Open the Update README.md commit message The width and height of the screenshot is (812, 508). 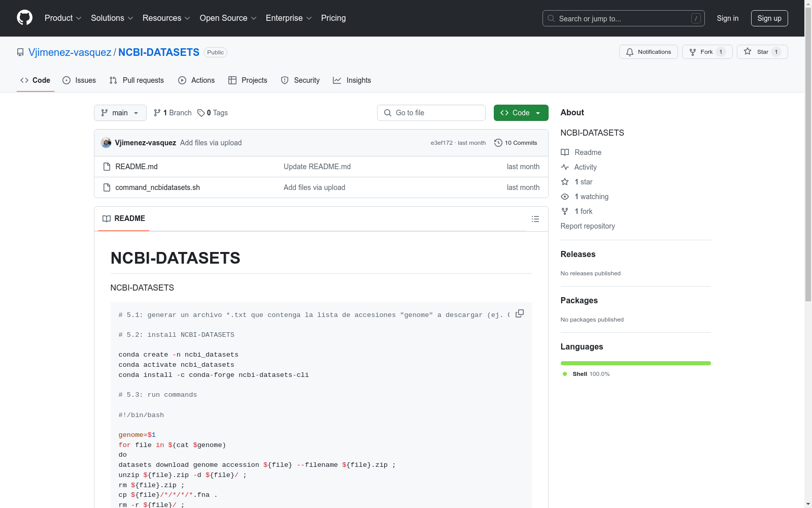[x=317, y=167]
